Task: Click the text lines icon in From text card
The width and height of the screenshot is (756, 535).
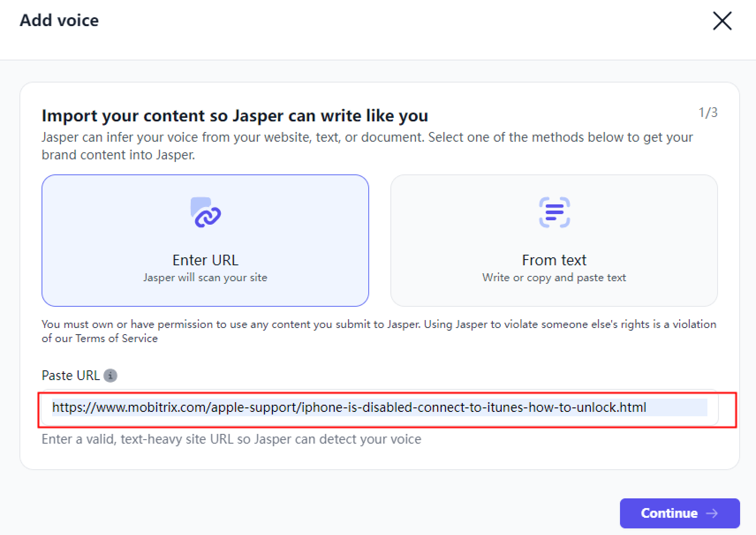Action: pyautogui.click(x=554, y=212)
